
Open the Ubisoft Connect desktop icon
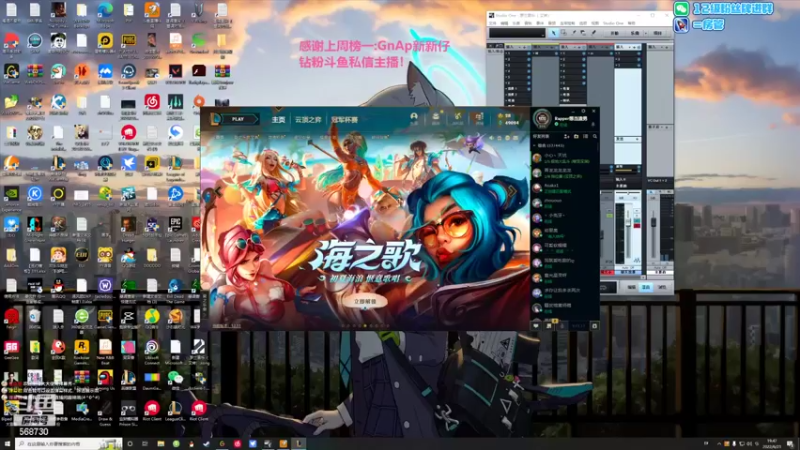152,352
